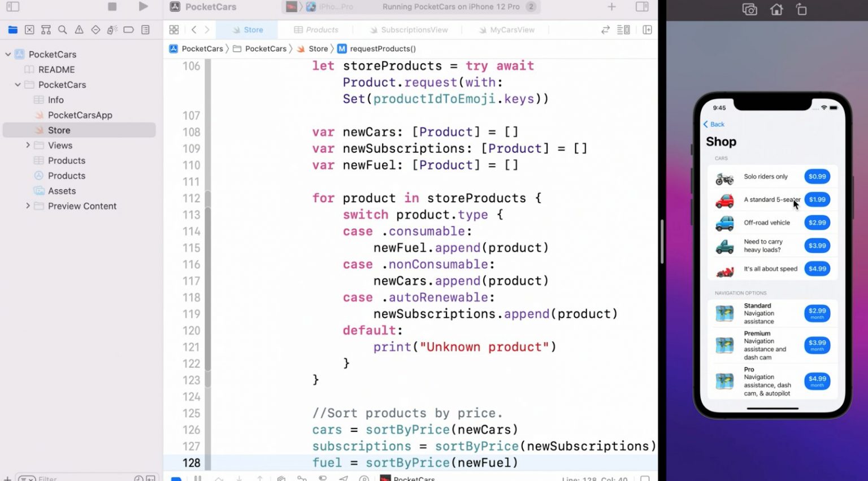Open the Issue navigator warning icon
Viewport: 868px width, 481px height.
pyautogui.click(x=79, y=30)
